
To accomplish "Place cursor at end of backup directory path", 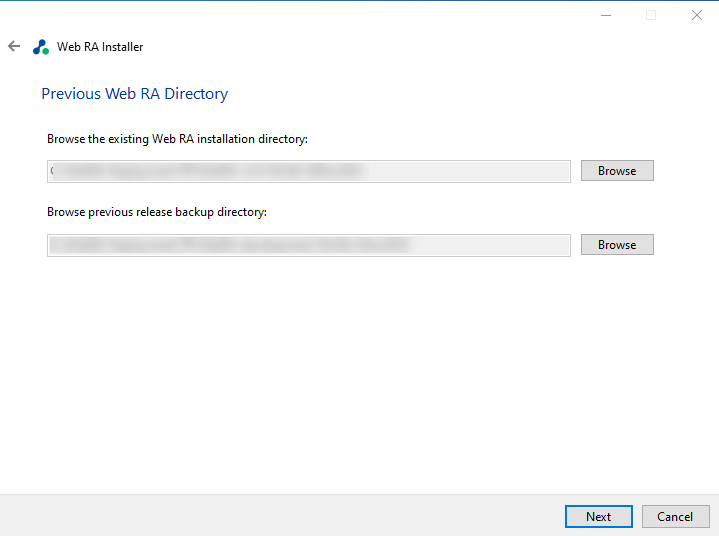I will 413,245.
